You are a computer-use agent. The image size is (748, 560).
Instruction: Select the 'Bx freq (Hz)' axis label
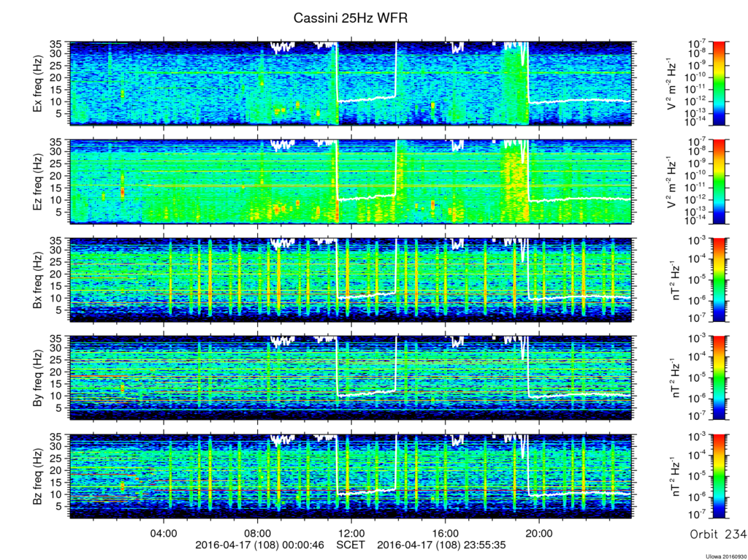point(37,280)
